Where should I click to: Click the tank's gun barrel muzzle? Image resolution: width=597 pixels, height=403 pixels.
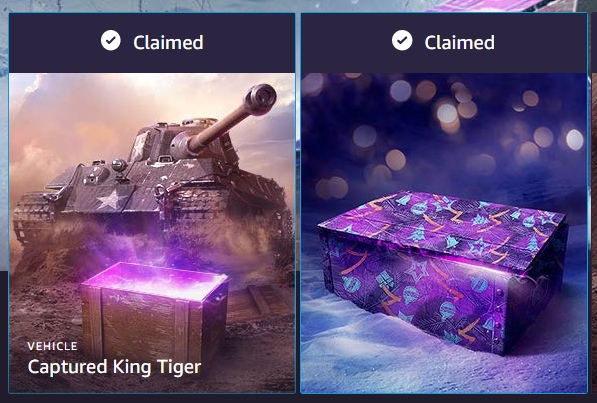click(x=261, y=99)
